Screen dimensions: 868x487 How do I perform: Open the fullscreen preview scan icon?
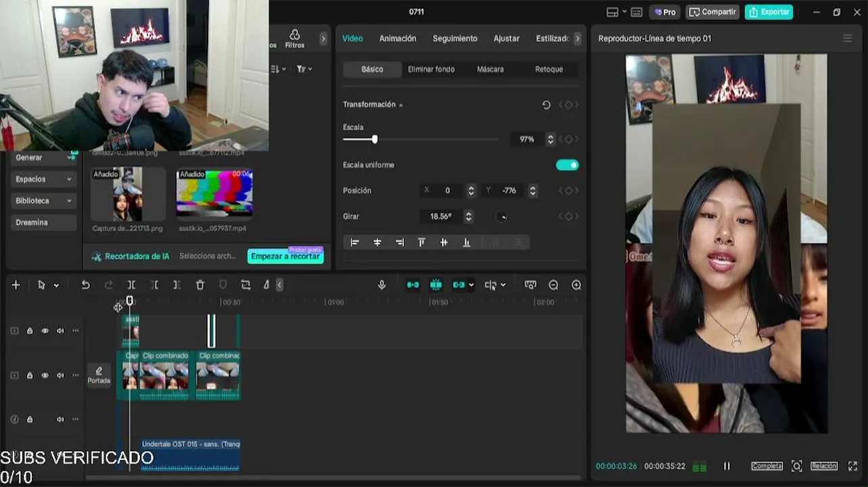tap(797, 466)
